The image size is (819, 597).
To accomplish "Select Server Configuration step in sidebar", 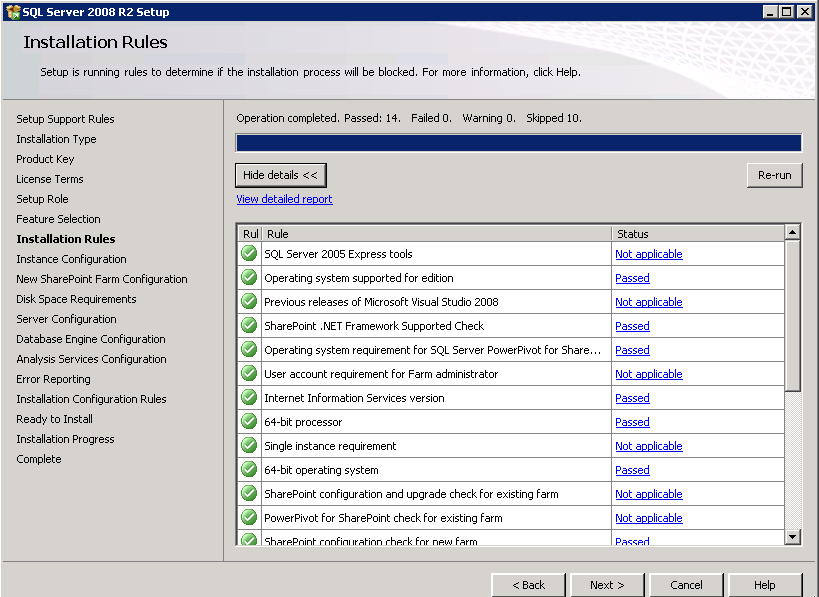I will 66,319.
